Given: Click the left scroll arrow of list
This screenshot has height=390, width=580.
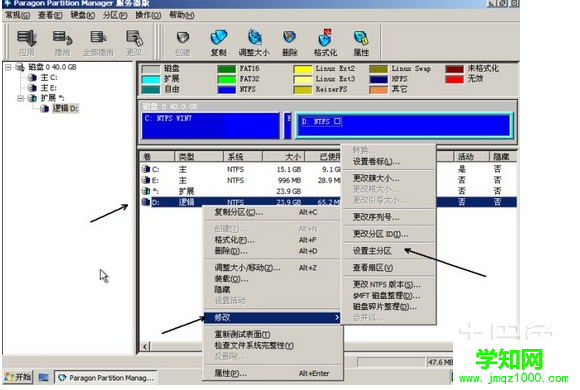Looking at the screenshot, I should pyautogui.click(x=145, y=347).
